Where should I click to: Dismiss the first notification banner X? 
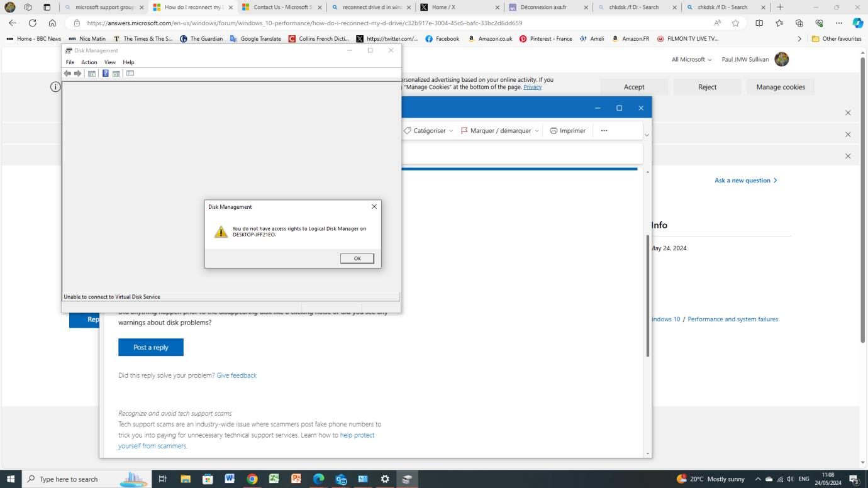pos(848,113)
